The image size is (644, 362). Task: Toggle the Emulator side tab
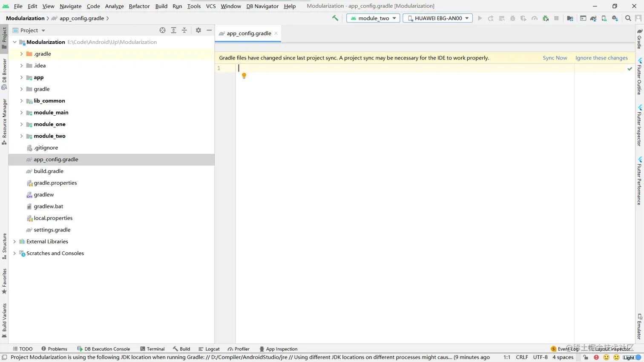coord(640,327)
